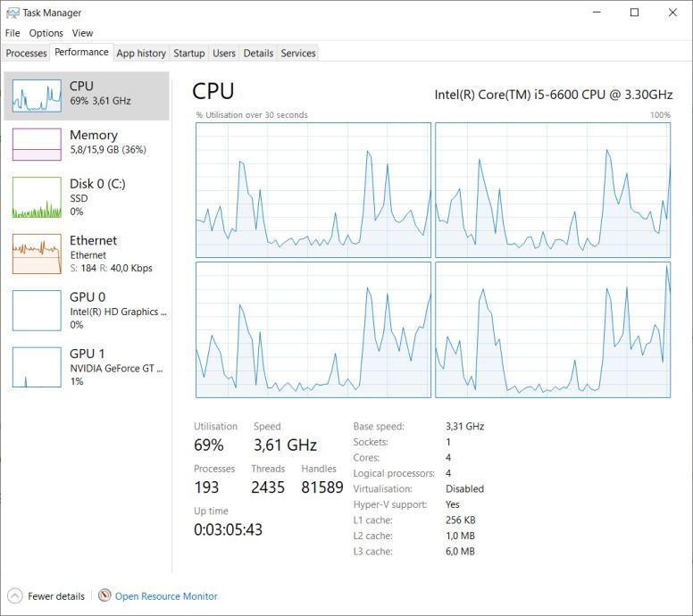Image resolution: width=693 pixels, height=616 pixels.
Task: Select the CPU mini graph thumbnail
Action: coord(37,95)
